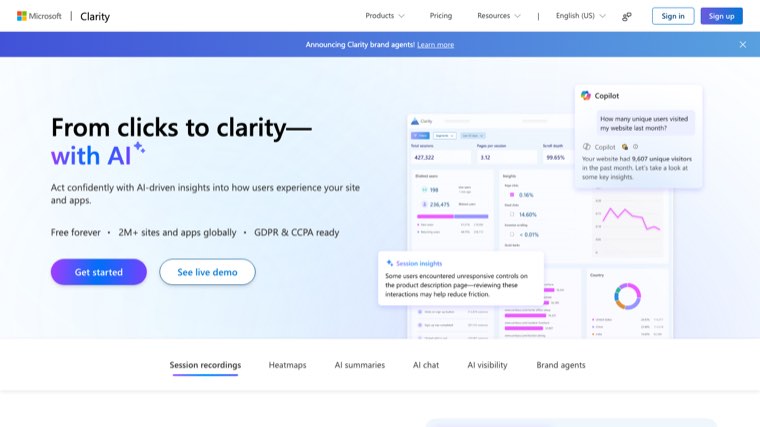Image resolution: width=760 pixels, height=427 pixels.
Task: Open the Clarity home brand link
Action: pos(95,16)
